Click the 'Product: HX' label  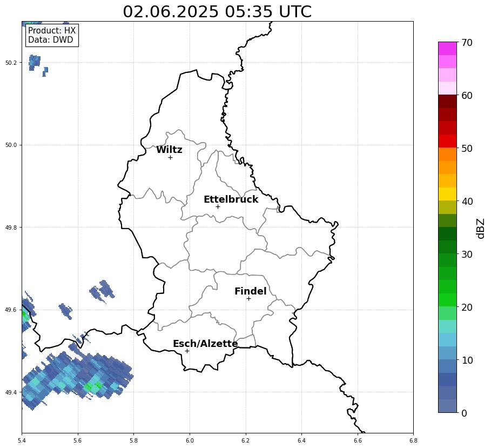pos(52,30)
